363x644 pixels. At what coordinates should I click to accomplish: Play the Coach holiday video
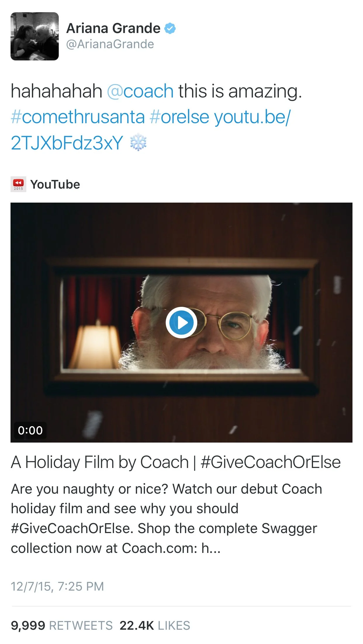[181, 323]
